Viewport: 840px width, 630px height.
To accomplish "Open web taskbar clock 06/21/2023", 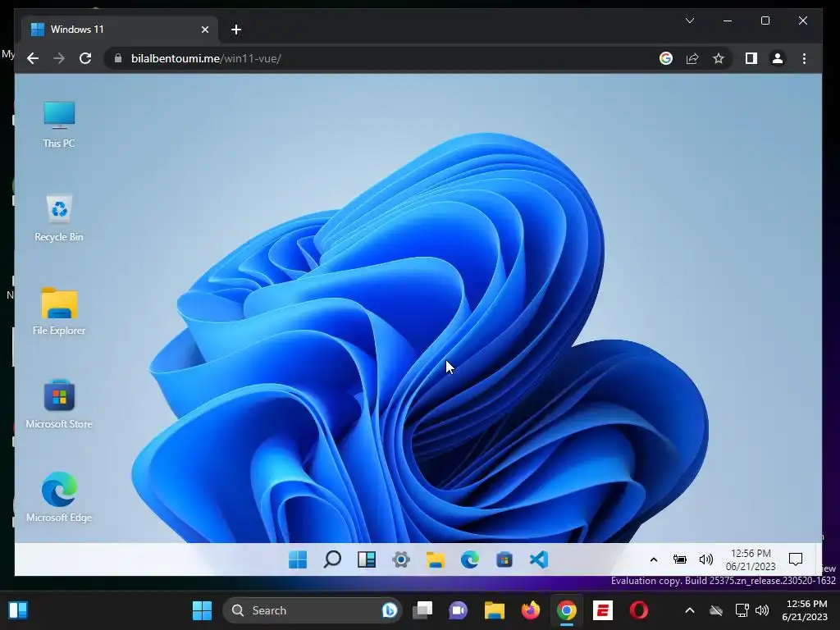I will coord(751,559).
